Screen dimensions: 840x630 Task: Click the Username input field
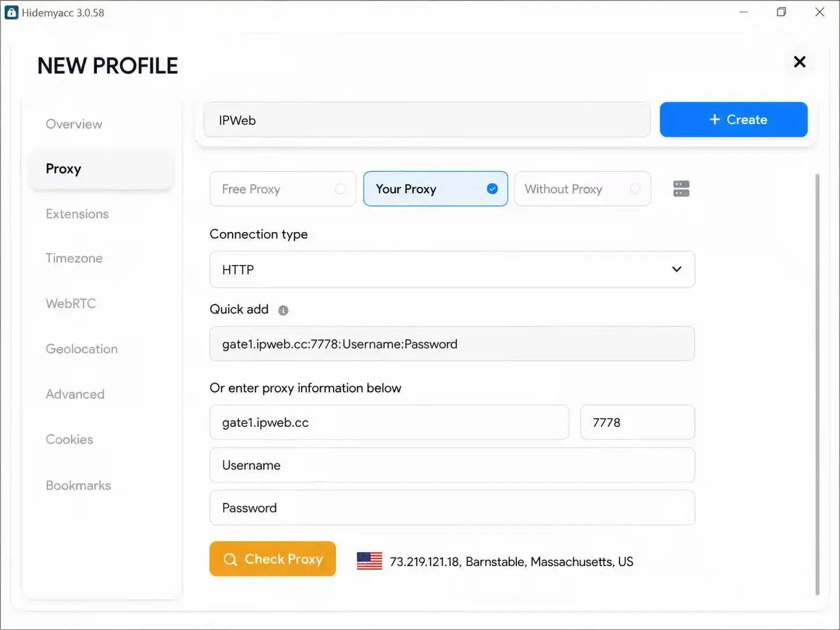pos(452,465)
